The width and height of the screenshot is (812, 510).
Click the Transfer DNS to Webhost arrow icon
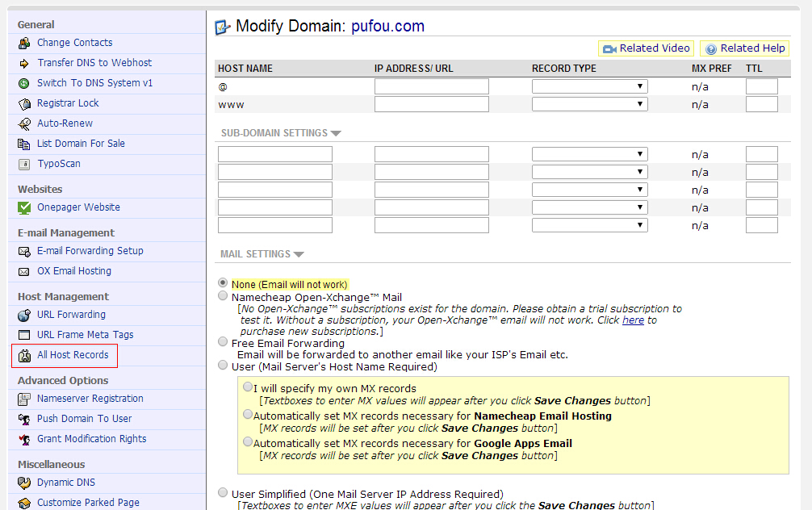coord(23,63)
